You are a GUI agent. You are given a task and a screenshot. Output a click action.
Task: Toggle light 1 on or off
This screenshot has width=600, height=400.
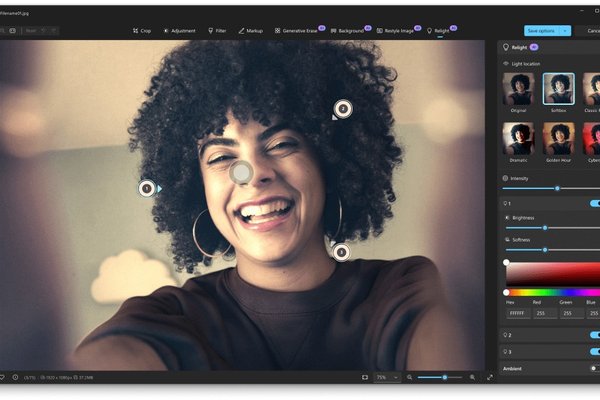(595, 203)
